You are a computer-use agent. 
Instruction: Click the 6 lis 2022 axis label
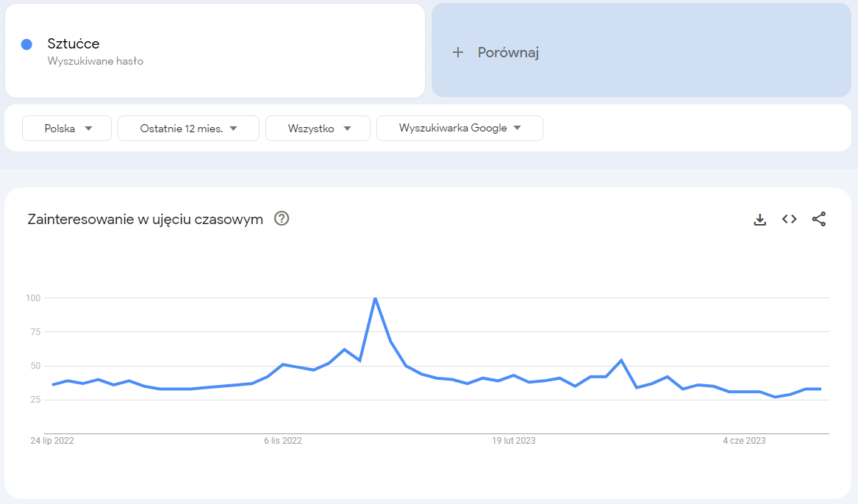[283, 441]
